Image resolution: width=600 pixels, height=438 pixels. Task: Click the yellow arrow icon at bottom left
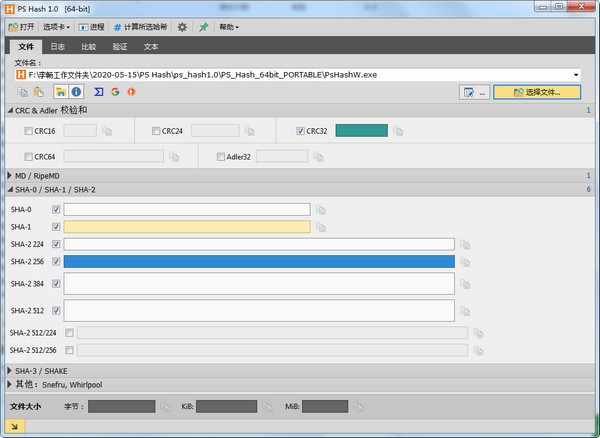tap(11, 427)
